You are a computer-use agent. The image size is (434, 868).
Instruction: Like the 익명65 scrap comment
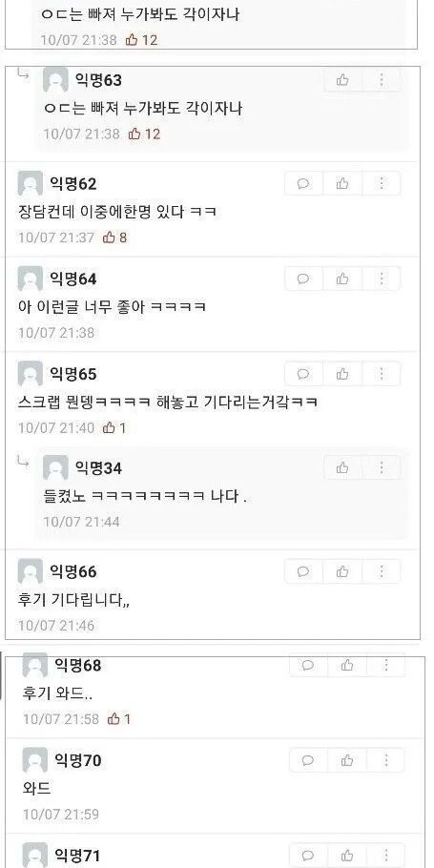(x=342, y=374)
